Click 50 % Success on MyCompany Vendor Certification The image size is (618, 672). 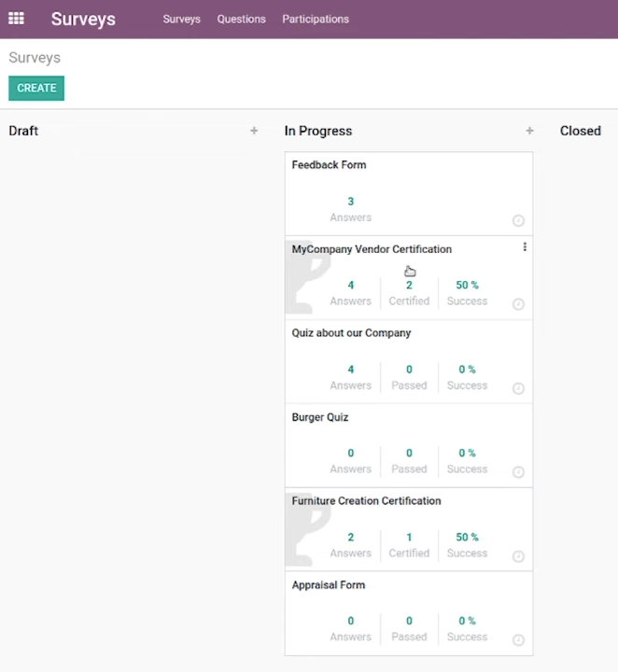[467, 293]
